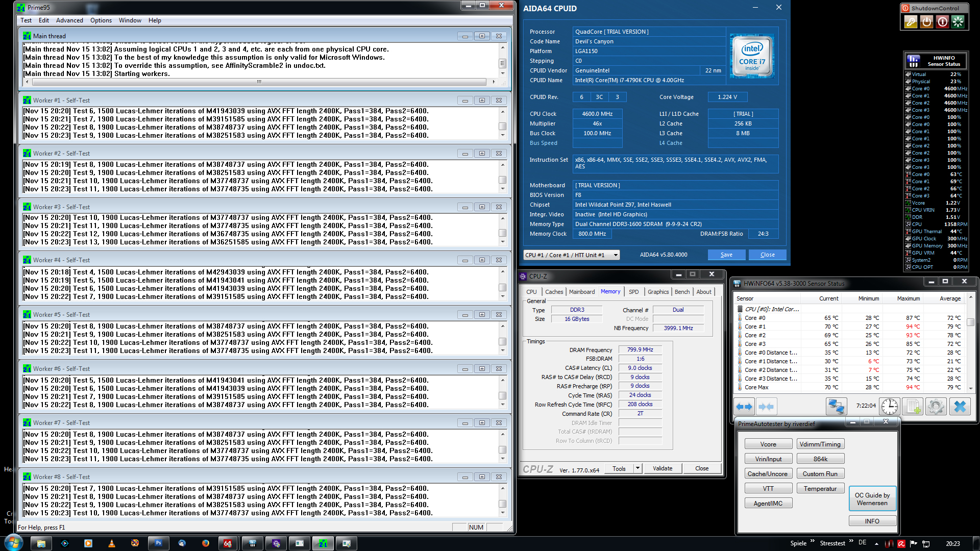Click the OC Guide by Wernersen button
The height and width of the screenshot is (551, 980).
coord(872,499)
